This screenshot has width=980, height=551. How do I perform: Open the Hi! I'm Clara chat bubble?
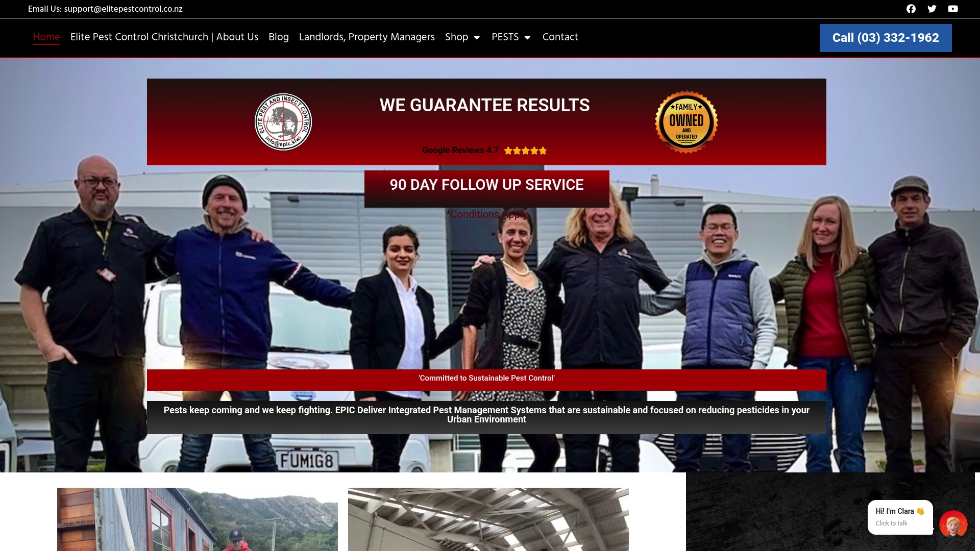tap(900, 517)
